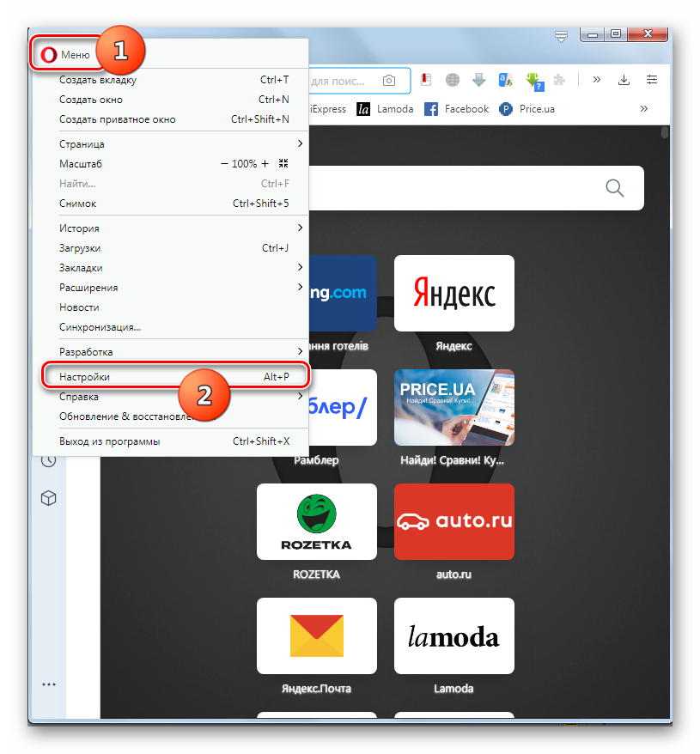
Task: Expand the Страница submenu arrow
Action: coord(300,143)
